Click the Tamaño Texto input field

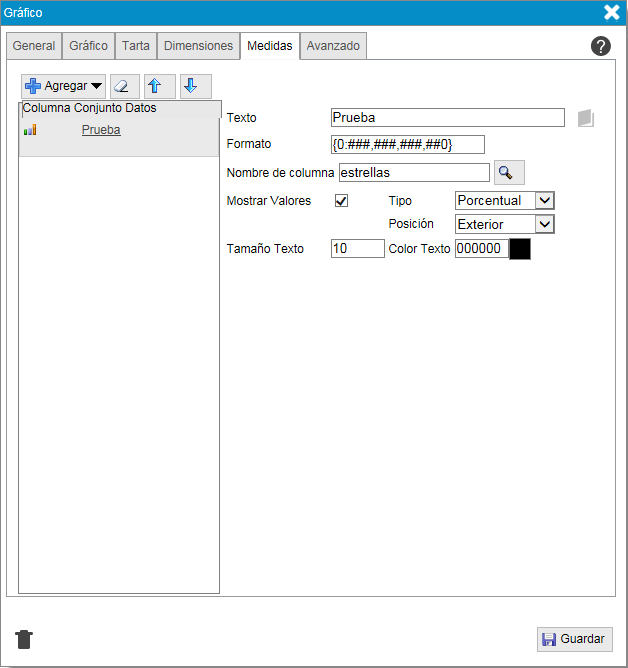click(357, 249)
